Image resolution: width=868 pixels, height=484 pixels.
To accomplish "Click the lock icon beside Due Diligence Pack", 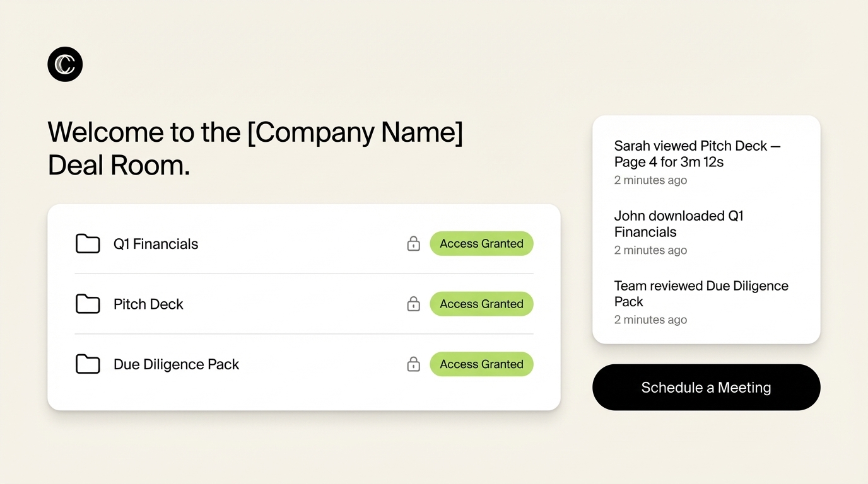I will (x=413, y=364).
